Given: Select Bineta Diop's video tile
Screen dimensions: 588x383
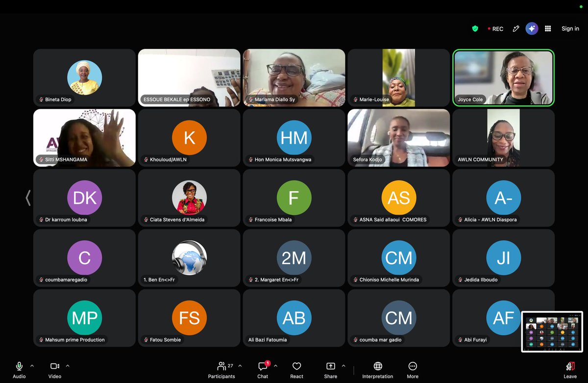Looking at the screenshot, I should [84, 77].
